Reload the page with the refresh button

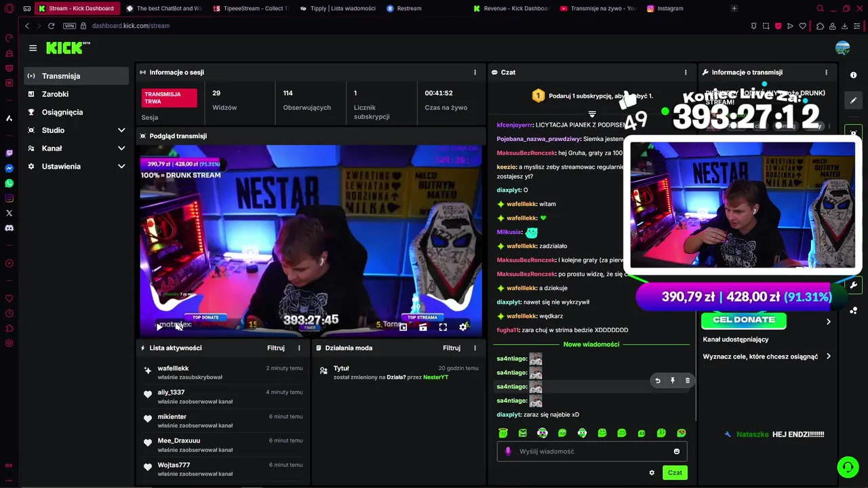[x=51, y=26]
